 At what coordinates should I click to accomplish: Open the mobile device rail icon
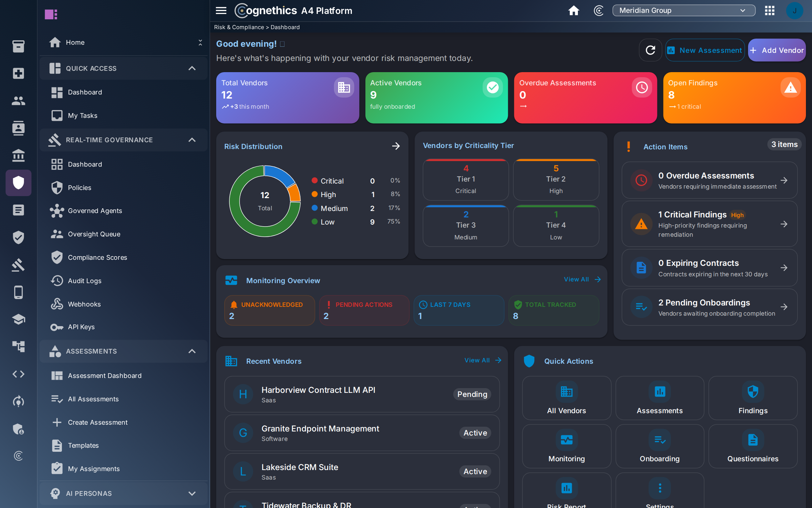coord(18,292)
